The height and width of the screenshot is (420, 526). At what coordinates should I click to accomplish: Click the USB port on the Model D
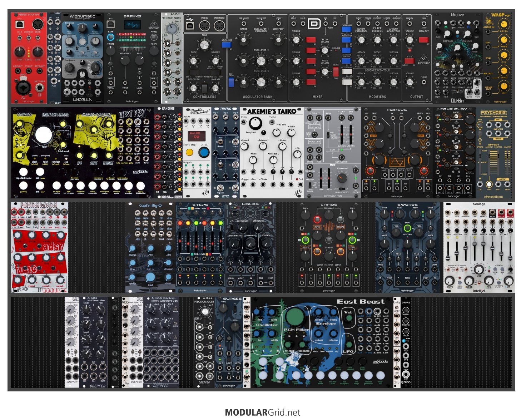[189, 26]
